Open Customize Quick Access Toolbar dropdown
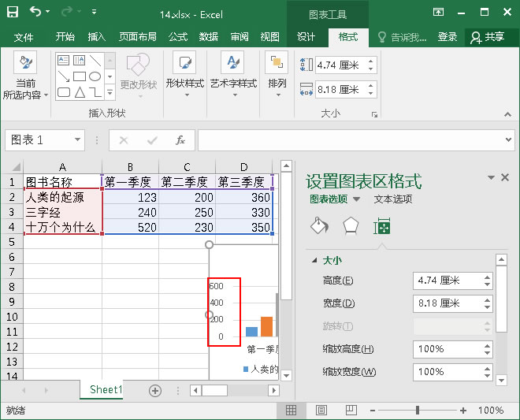 (x=95, y=12)
